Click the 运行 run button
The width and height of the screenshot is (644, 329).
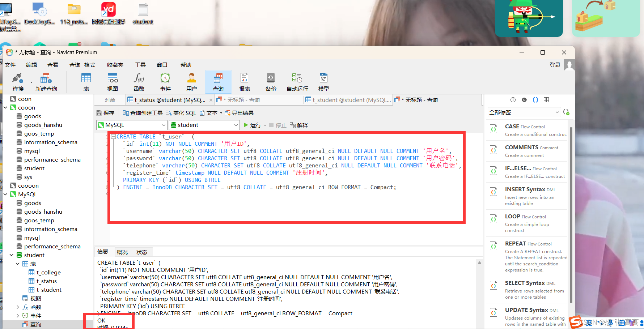pos(252,125)
